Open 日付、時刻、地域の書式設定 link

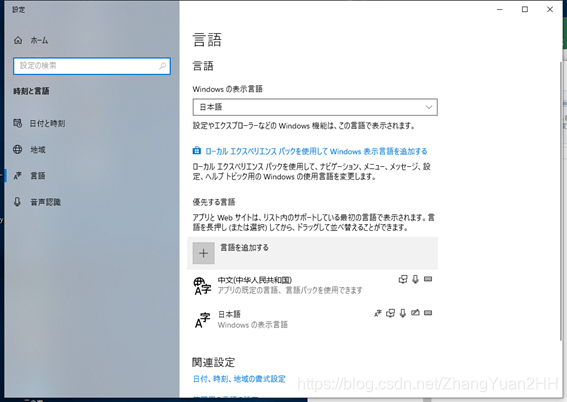tap(239, 379)
